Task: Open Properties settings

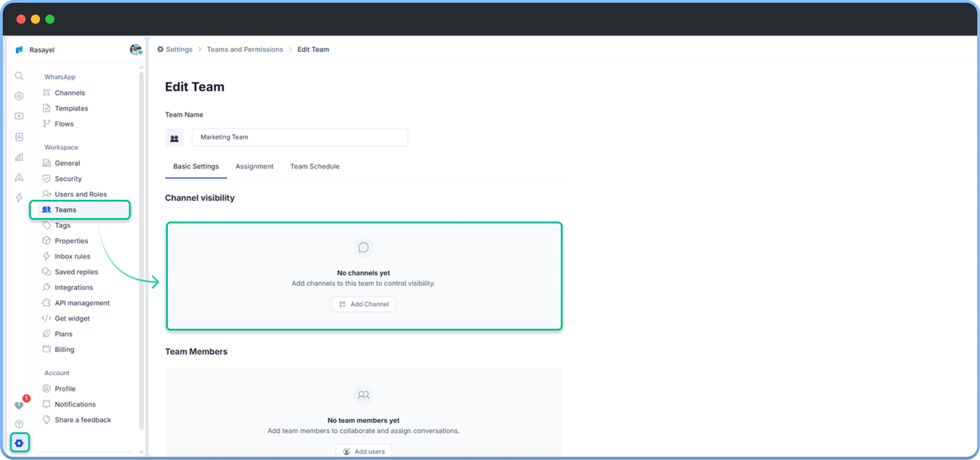Action: [x=71, y=241]
